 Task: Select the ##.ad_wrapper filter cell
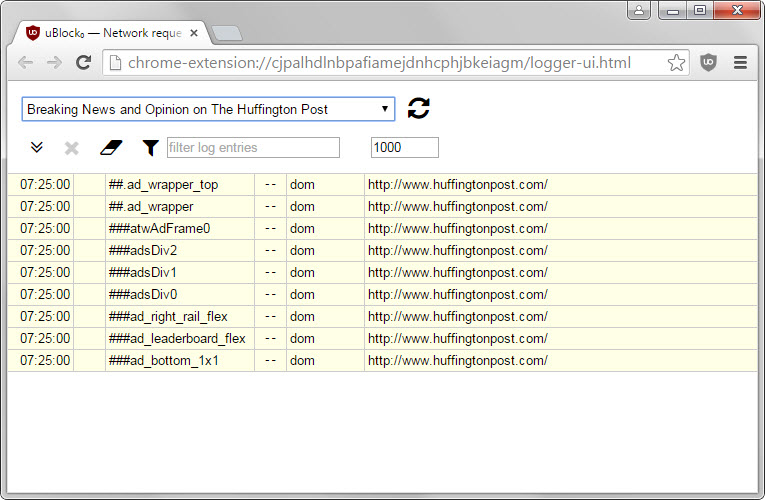[x=180, y=206]
